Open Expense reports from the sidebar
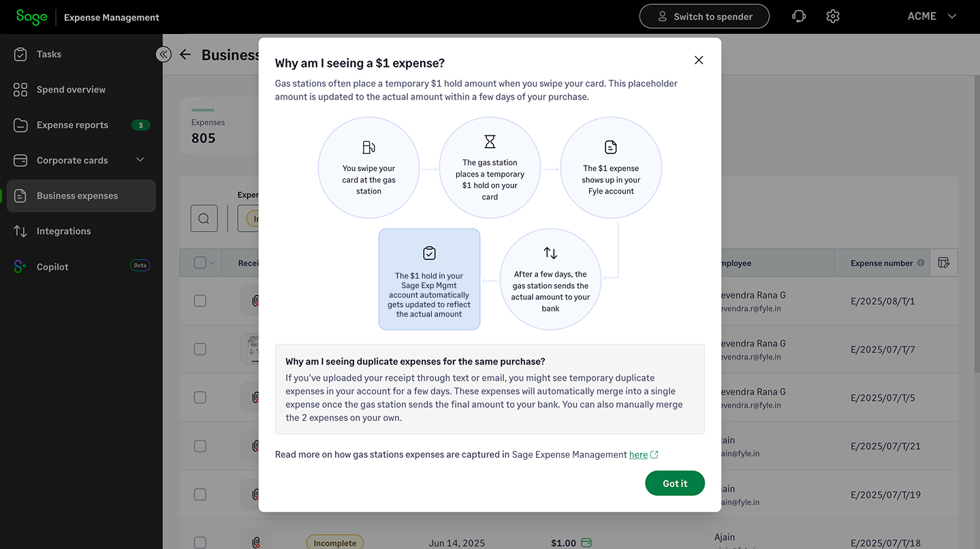980x549 pixels. 72,125
